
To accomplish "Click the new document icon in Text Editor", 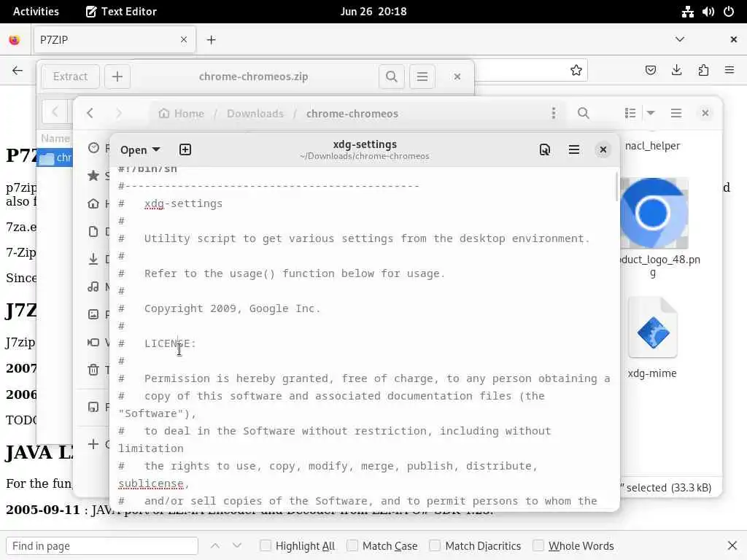I will point(185,150).
